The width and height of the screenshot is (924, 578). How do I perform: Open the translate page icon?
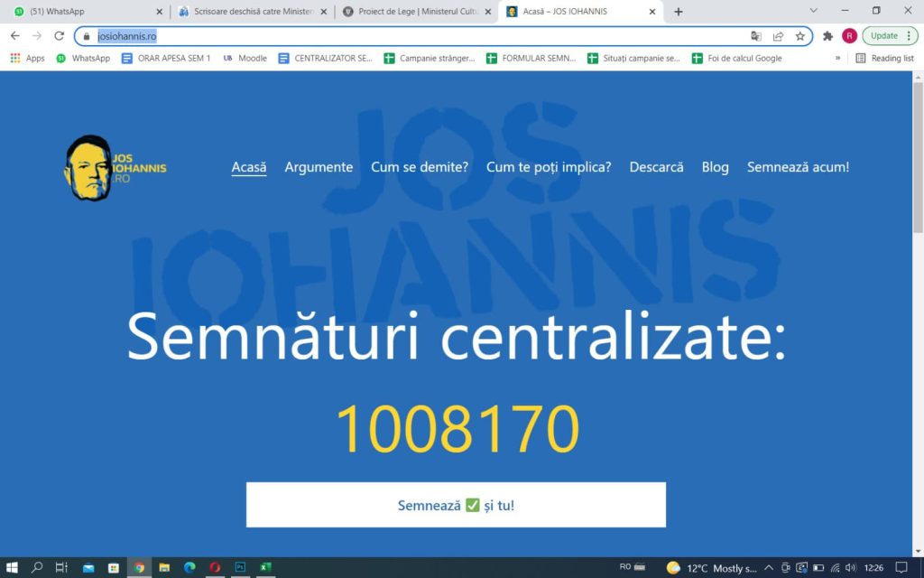tap(756, 36)
